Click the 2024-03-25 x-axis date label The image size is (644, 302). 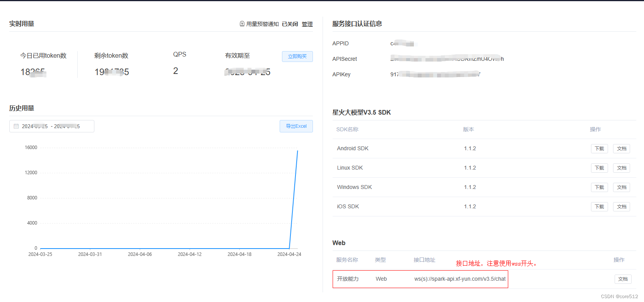[x=40, y=254]
